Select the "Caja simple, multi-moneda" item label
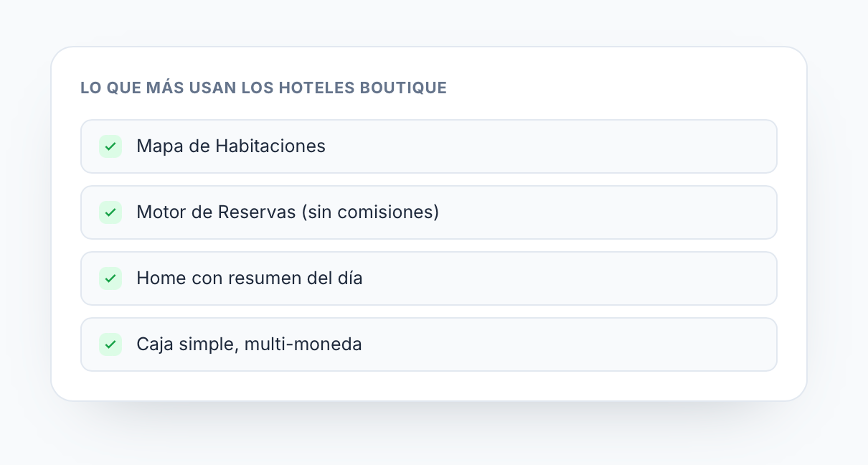 click(x=249, y=344)
